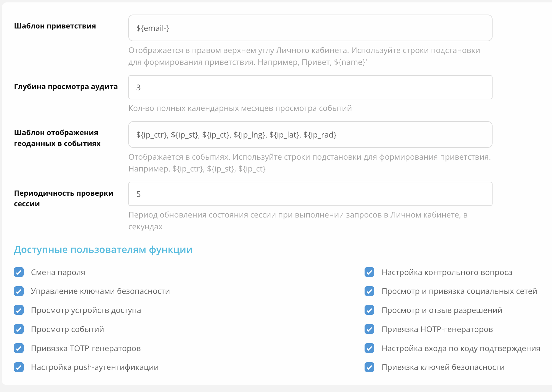Click the Шаблон приветствия input field

[310, 28]
